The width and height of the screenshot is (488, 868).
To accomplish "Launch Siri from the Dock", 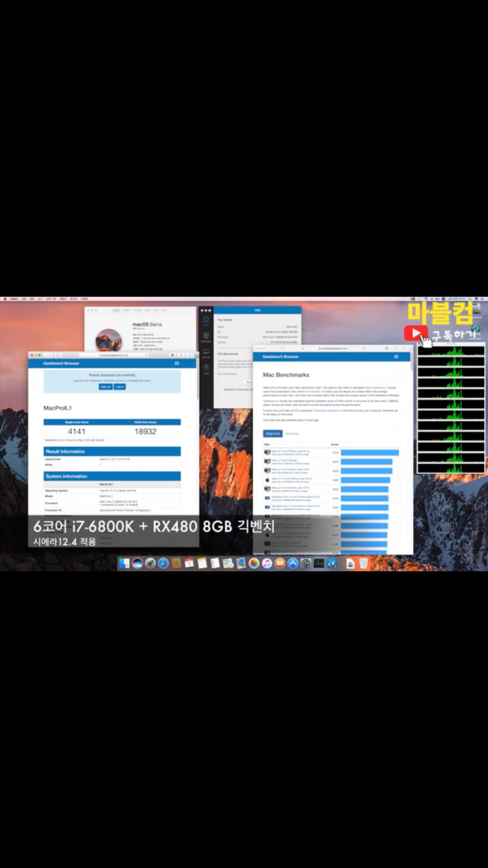I will click(137, 563).
